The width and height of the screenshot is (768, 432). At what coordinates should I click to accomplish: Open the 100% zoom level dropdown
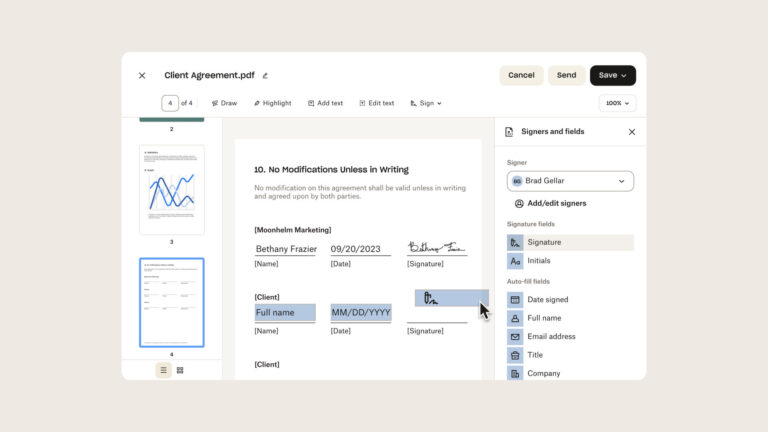617,103
